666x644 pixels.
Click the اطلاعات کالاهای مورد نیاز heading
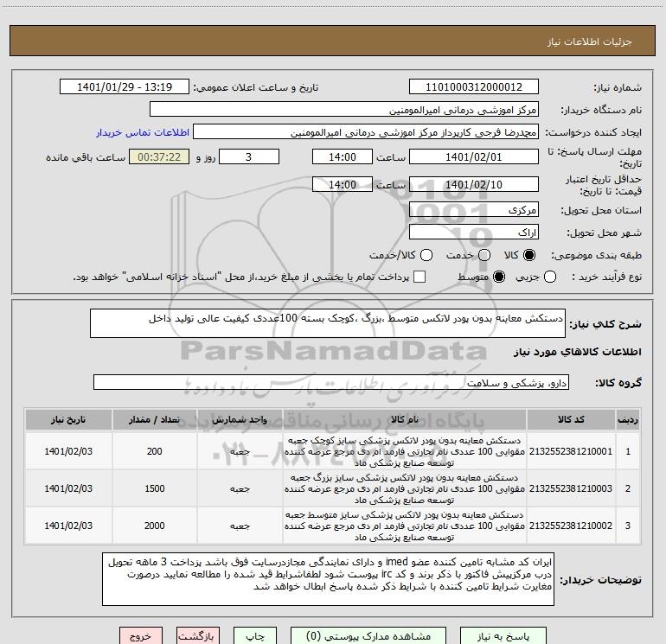[577, 352]
